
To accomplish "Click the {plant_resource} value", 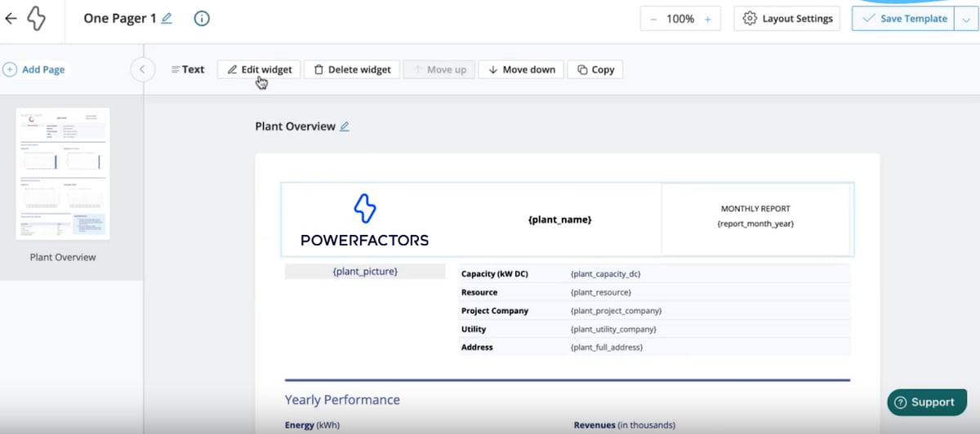I will point(600,292).
